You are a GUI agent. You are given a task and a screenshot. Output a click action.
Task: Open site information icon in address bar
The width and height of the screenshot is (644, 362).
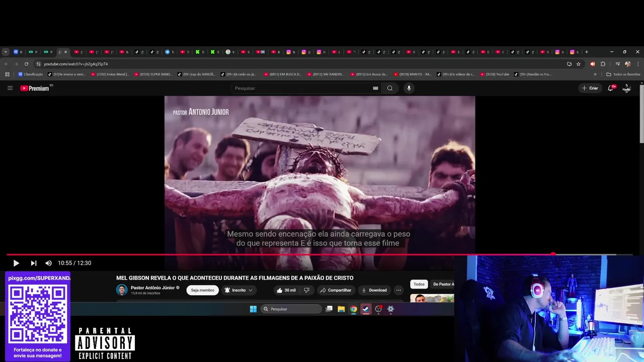38,64
